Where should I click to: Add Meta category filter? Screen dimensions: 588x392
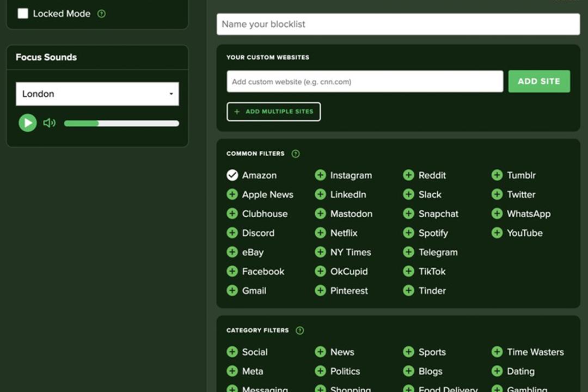coord(232,371)
